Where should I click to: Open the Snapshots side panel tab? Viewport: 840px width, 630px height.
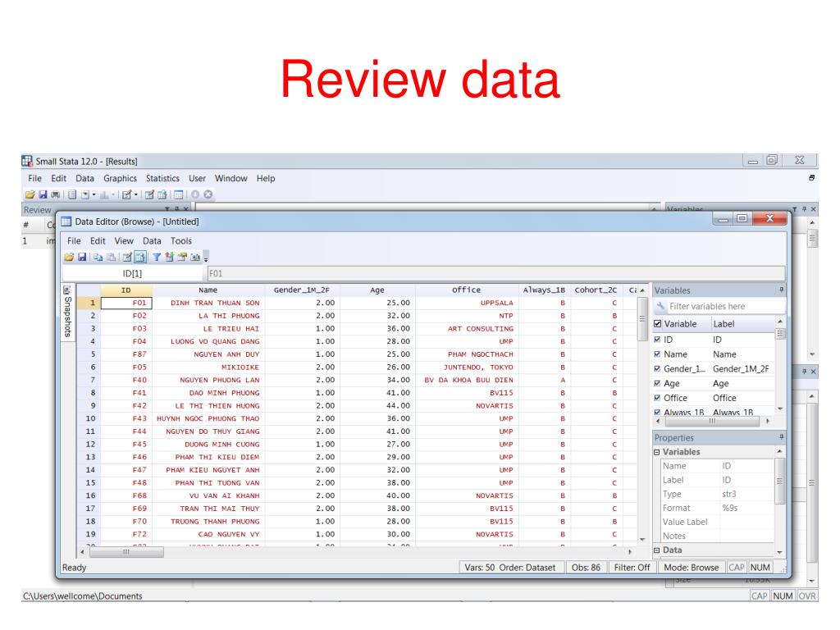[67, 312]
